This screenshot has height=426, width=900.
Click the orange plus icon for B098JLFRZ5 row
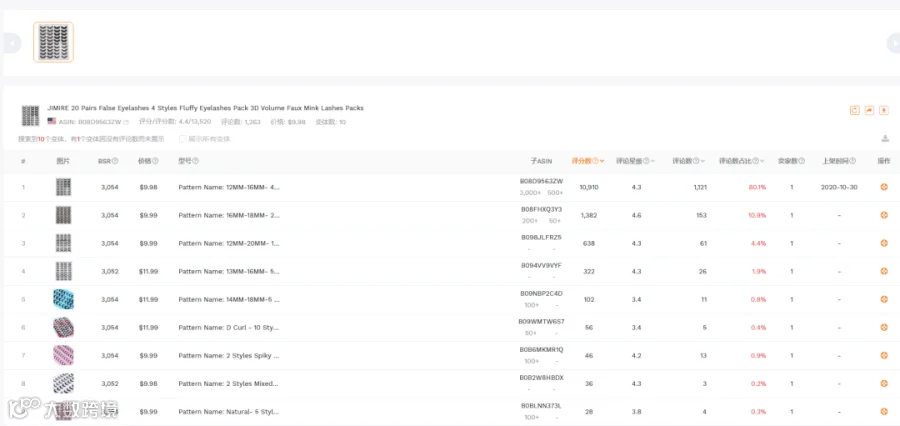pos(884,243)
